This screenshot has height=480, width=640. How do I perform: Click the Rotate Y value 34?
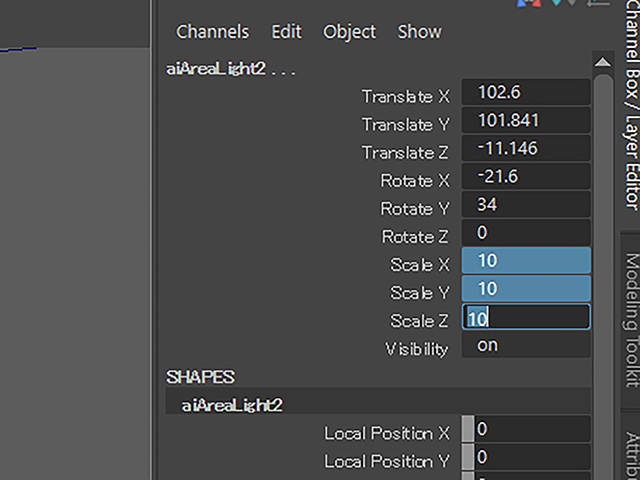point(526,204)
